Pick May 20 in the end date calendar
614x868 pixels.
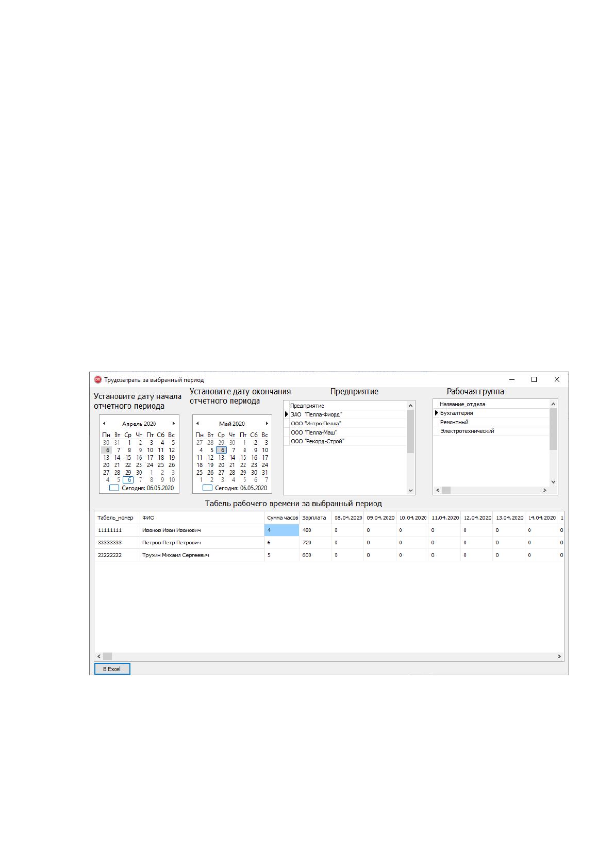click(x=221, y=465)
